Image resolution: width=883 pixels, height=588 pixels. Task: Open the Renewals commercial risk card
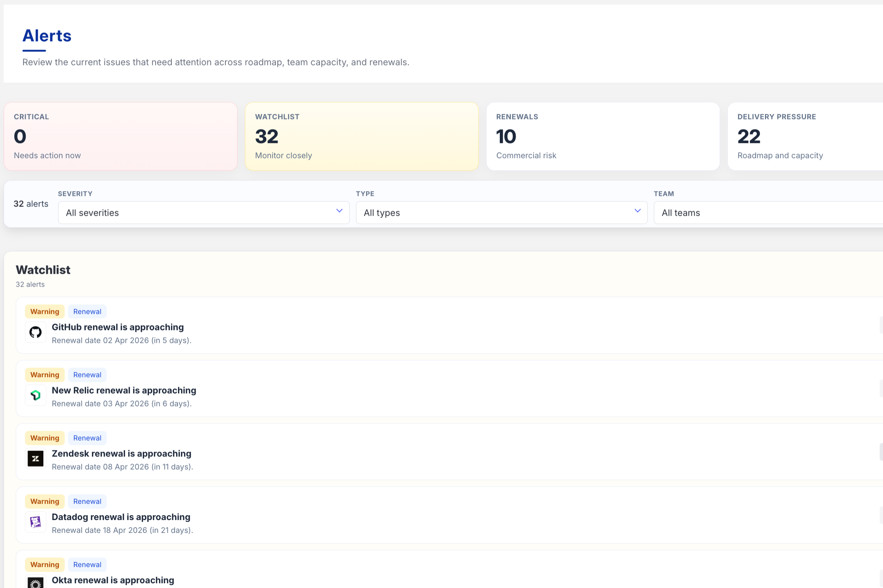click(603, 136)
